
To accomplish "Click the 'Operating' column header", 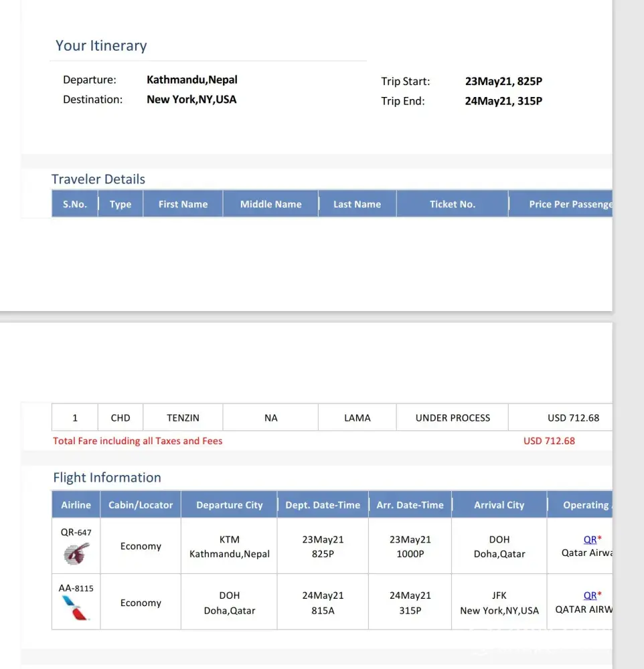I will (x=580, y=504).
